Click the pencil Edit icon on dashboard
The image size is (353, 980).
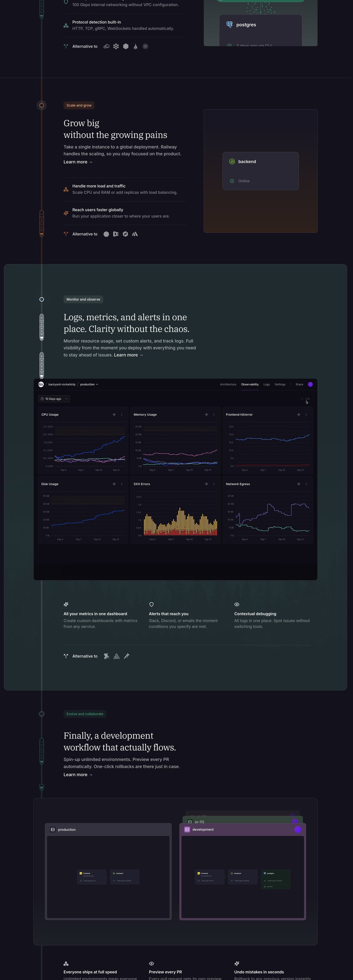(x=302, y=399)
